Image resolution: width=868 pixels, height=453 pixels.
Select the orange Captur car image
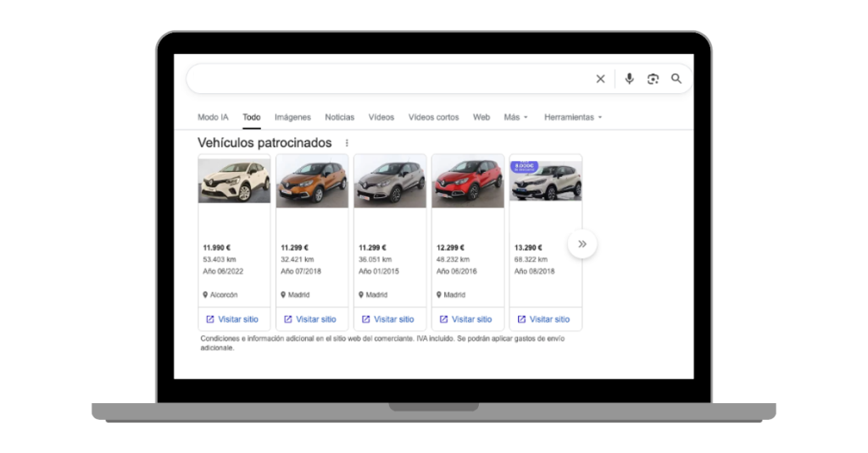click(312, 181)
